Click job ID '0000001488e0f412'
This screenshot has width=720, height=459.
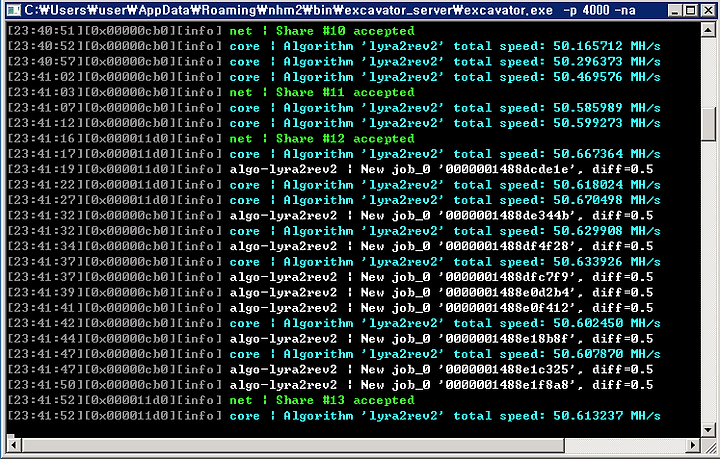[x=507, y=308]
